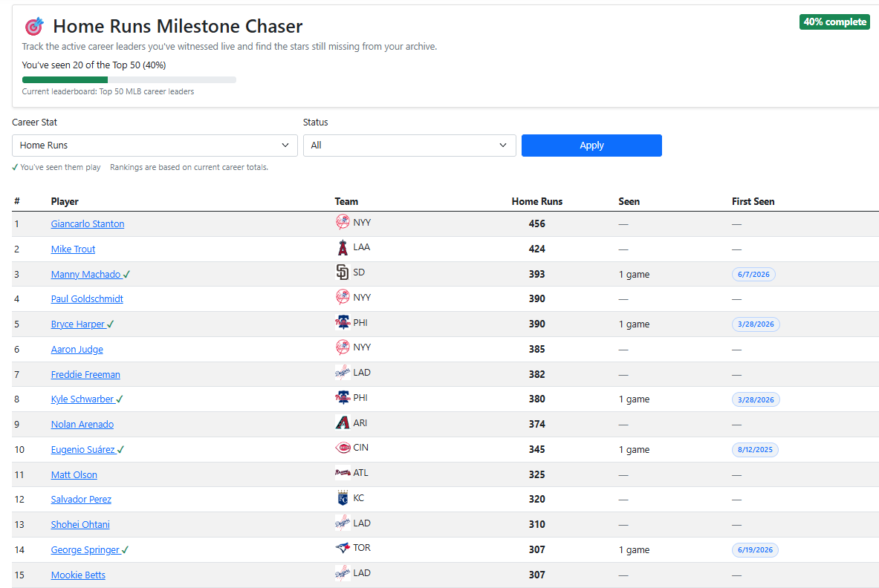Click the blue Apply button
Viewport: 879px width, 588px height.
[591, 145]
